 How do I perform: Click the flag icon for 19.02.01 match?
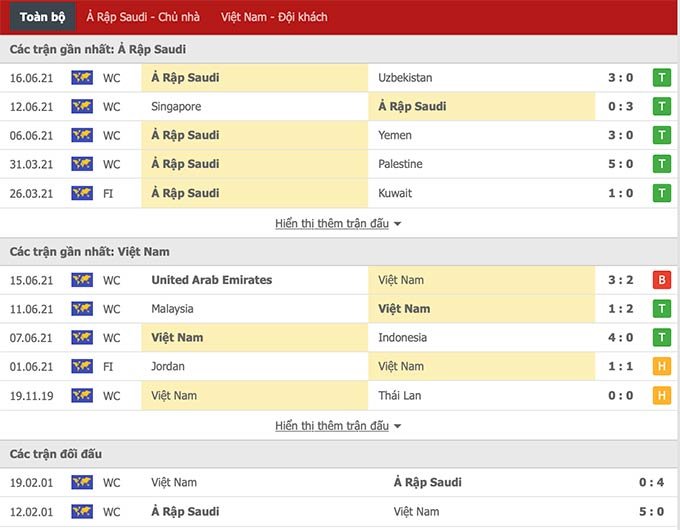coord(82,483)
